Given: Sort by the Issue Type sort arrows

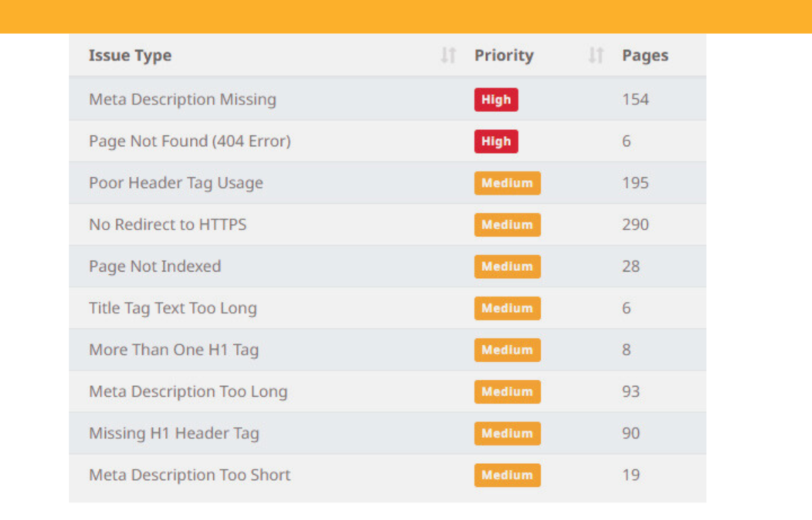Looking at the screenshot, I should pyautogui.click(x=449, y=56).
